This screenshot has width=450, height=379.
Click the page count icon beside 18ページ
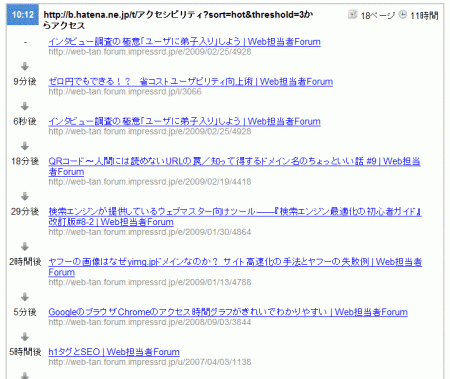pyautogui.click(x=352, y=14)
